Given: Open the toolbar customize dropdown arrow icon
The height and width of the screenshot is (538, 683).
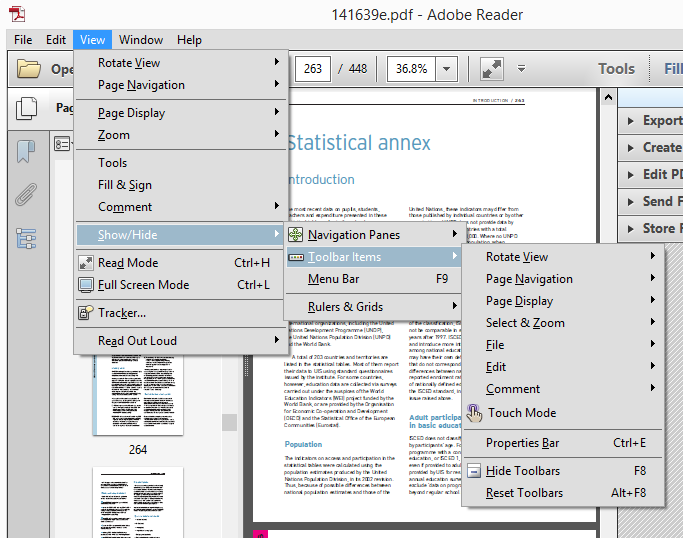Looking at the screenshot, I should (x=521, y=68).
